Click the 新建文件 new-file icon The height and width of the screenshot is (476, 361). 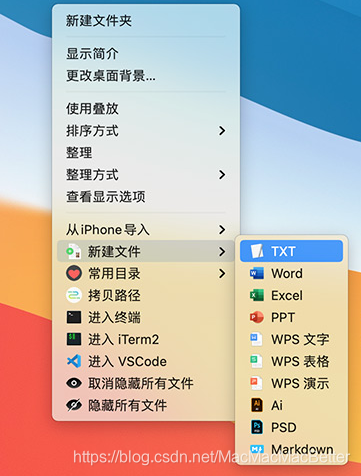click(x=74, y=251)
